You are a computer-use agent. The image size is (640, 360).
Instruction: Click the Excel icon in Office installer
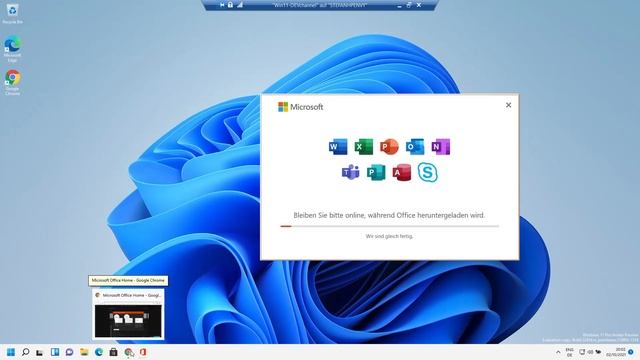point(363,147)
